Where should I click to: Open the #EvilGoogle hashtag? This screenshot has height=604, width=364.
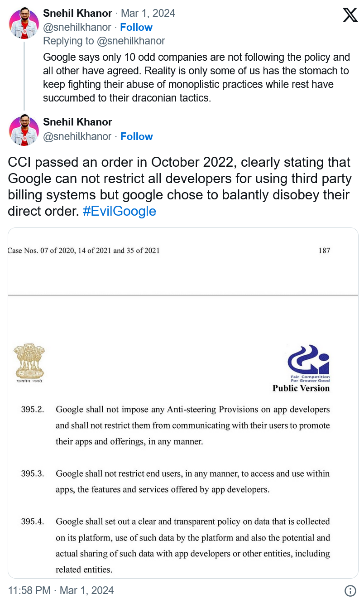(120, 211)
